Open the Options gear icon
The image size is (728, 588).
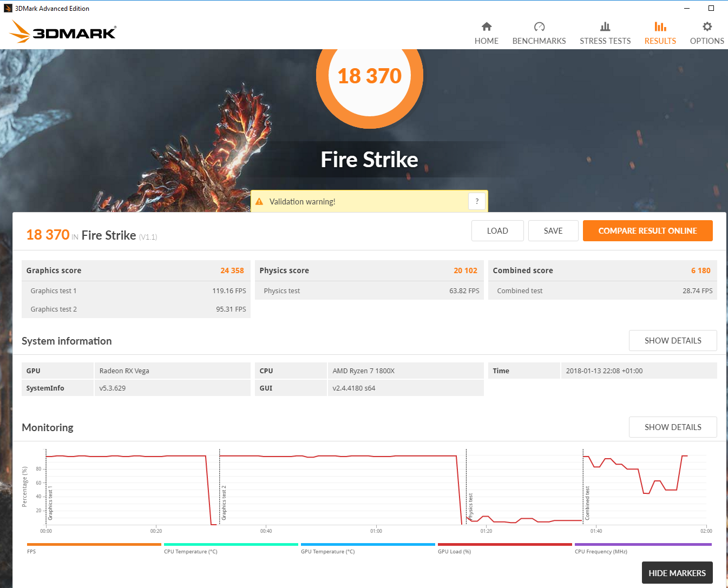point(707,27)
